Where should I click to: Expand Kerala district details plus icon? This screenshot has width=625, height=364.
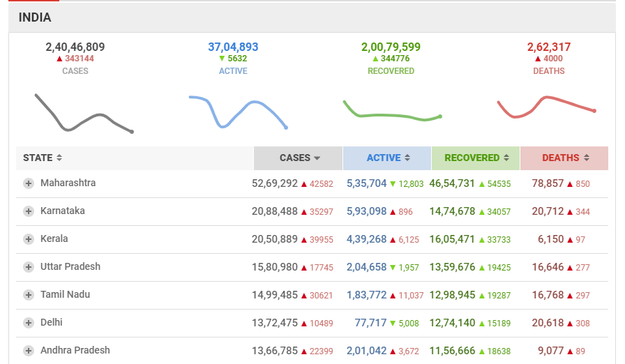click(x=29, y=239)
